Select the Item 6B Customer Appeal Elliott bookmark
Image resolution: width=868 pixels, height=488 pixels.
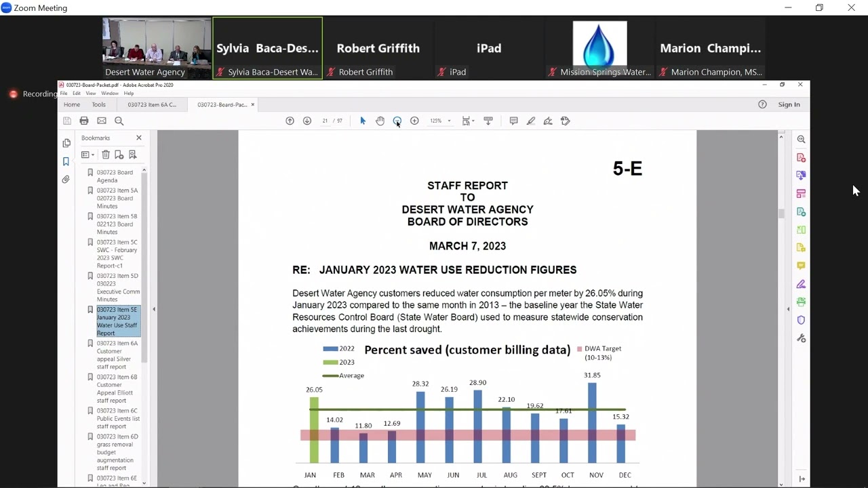click(x=117, y=388)
